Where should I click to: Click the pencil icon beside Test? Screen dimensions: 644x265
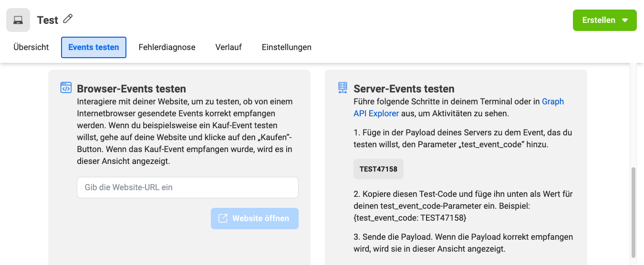tap(68, 19)
